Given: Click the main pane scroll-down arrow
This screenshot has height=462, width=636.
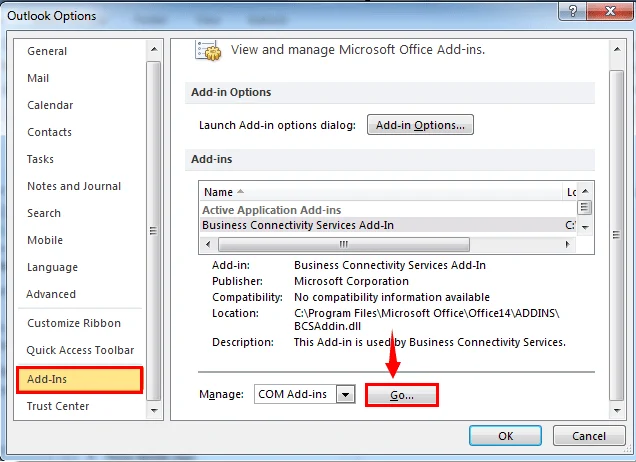Looking at the screenshot, I should click(617, 410).
